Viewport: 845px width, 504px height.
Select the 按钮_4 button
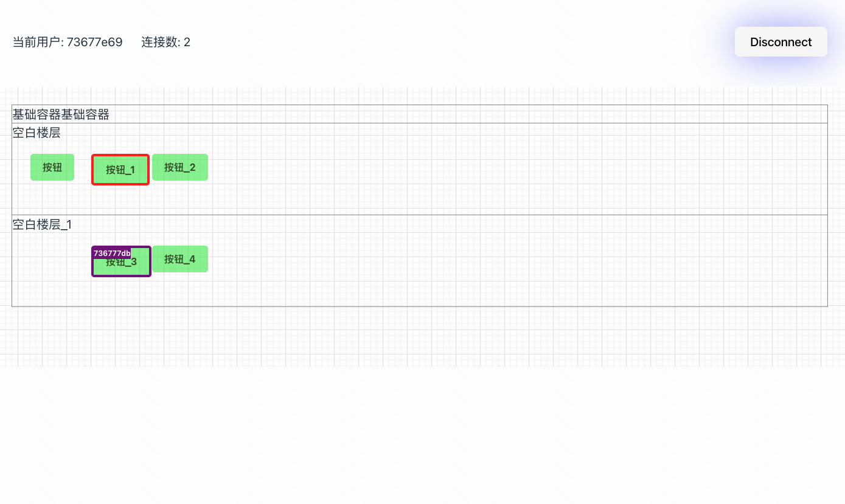pos(180,259)
